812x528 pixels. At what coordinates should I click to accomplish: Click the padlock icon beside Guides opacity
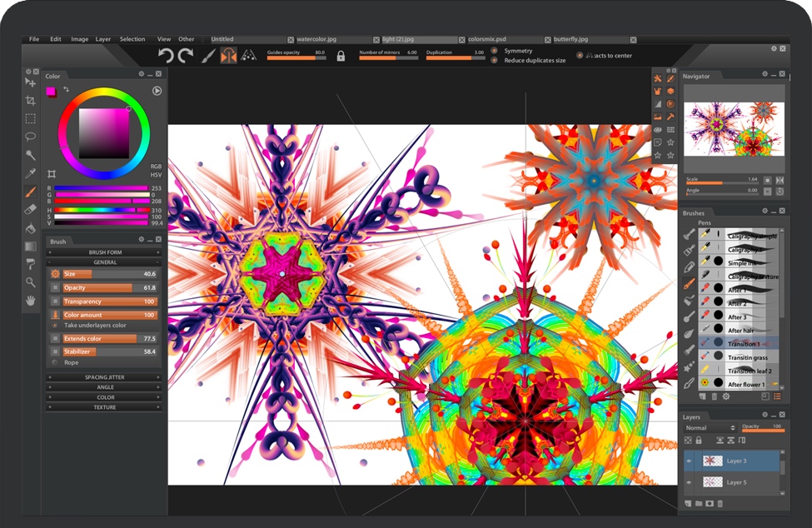click(341, 56)
